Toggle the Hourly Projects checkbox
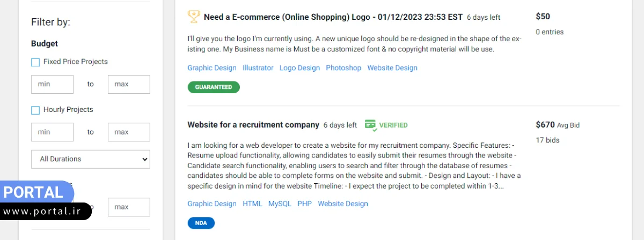Image resolution: width=644 pixels, height=240 pixels. pos(35,110)
